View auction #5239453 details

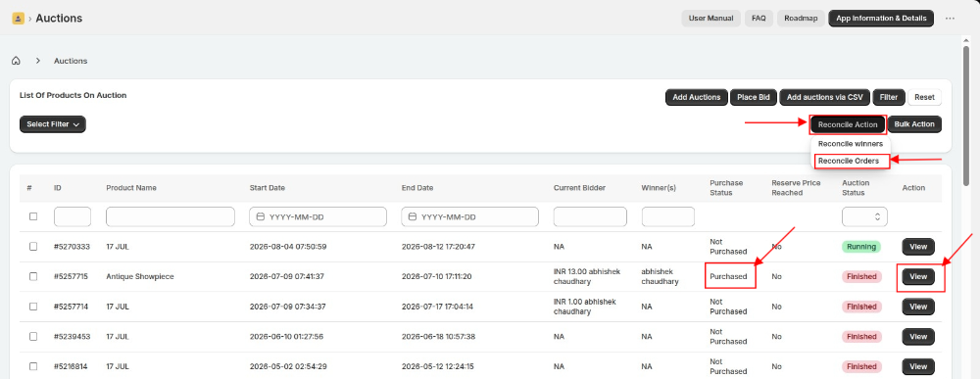click(918, 337)
